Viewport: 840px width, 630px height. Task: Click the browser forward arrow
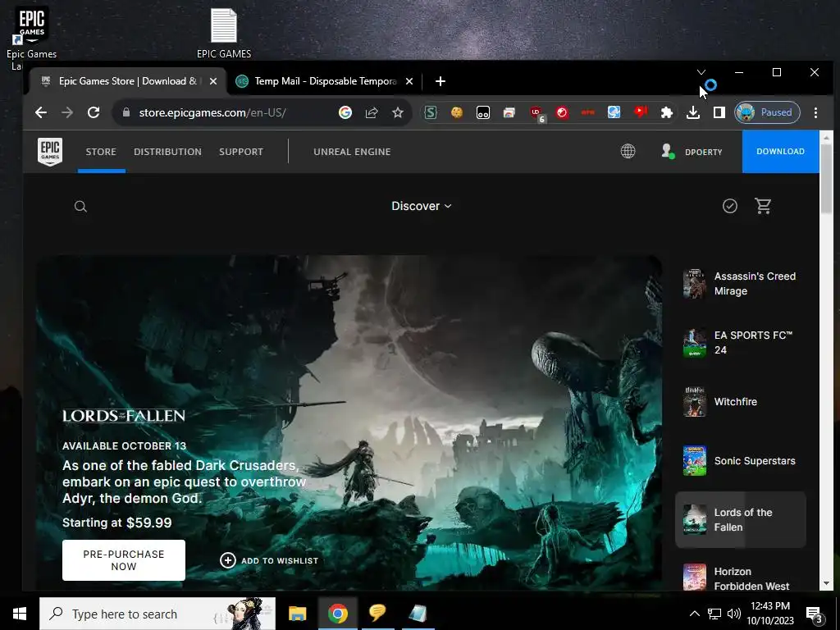click(67, 112)
